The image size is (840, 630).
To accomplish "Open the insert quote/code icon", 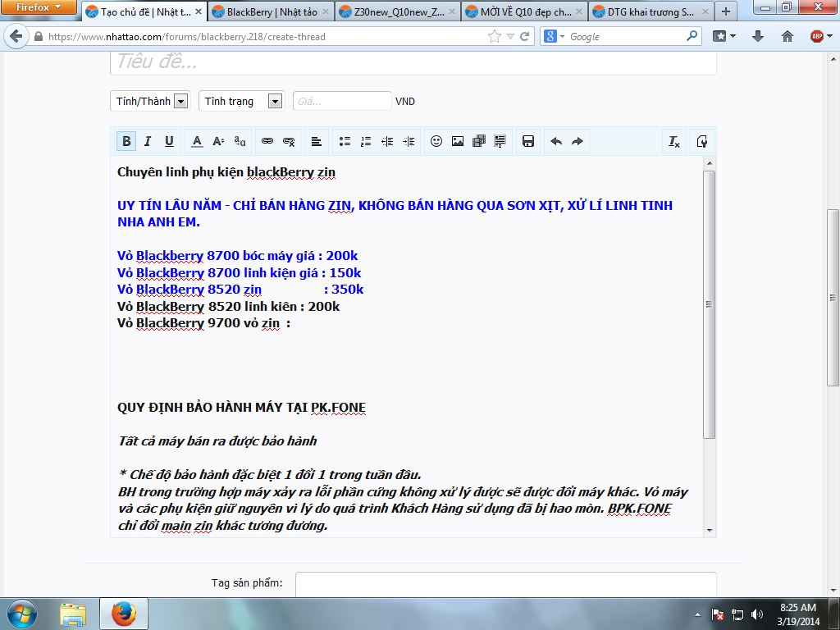I will click(500, 141).
